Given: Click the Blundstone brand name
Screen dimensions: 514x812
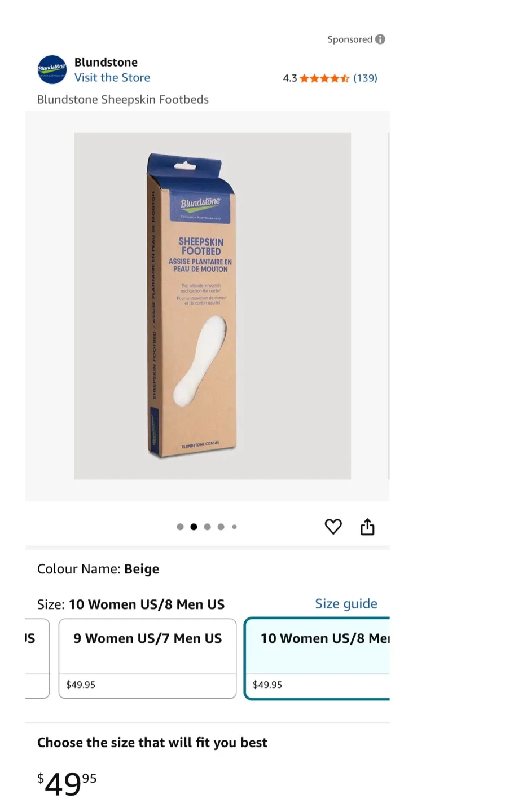Looking at the screenshot, I should click(106, 62).
